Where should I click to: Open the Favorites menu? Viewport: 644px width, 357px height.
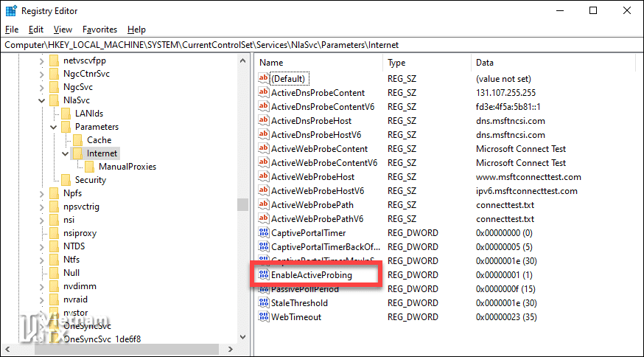[x=99, y=30]
